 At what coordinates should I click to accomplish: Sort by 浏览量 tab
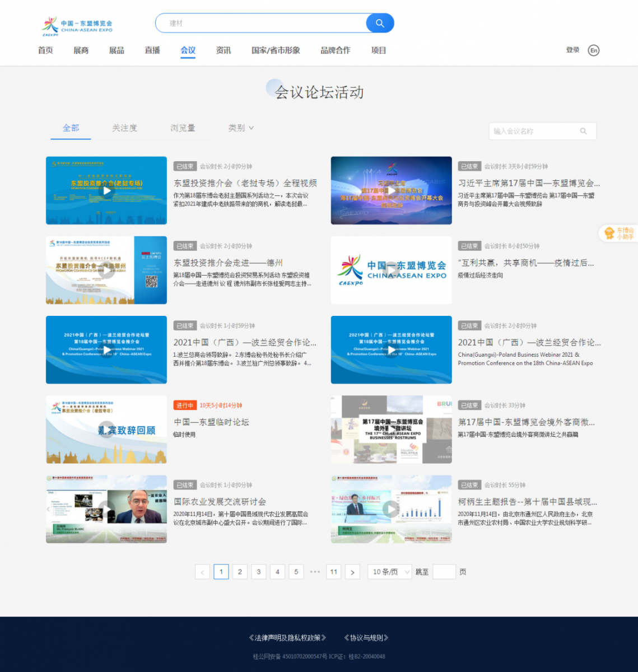tap(183, 128)
